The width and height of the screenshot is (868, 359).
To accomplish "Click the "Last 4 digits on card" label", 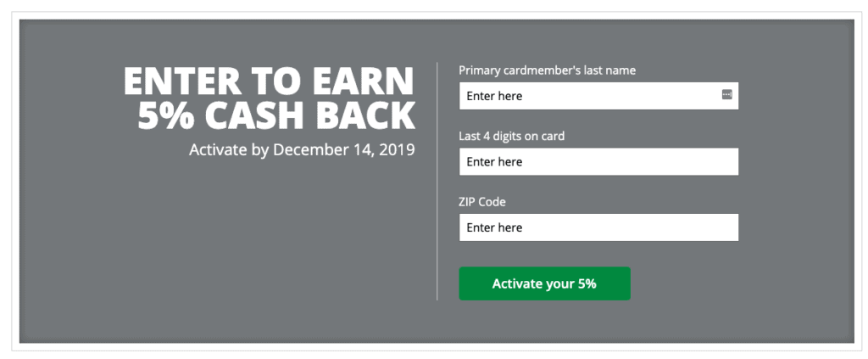I will click(511, 136).
